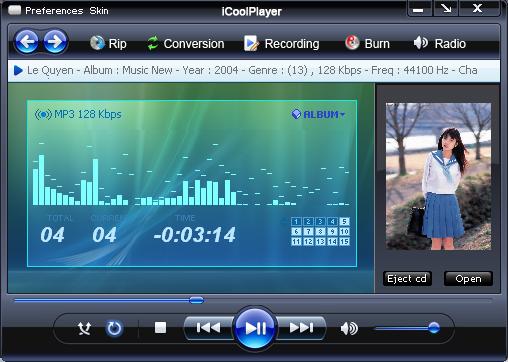The height and width of the screenshot is (362, 508).
Task: Open the Conversion tool
Action: [x=186, y=44]
